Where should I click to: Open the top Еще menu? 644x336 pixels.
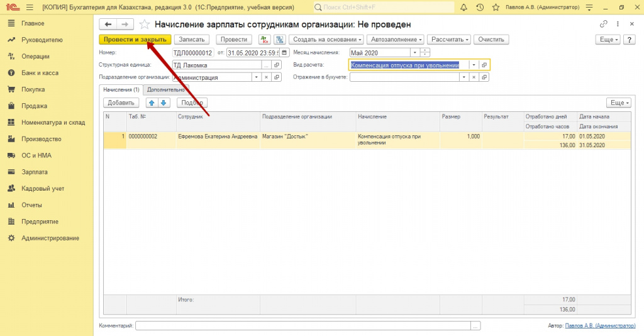608,40
